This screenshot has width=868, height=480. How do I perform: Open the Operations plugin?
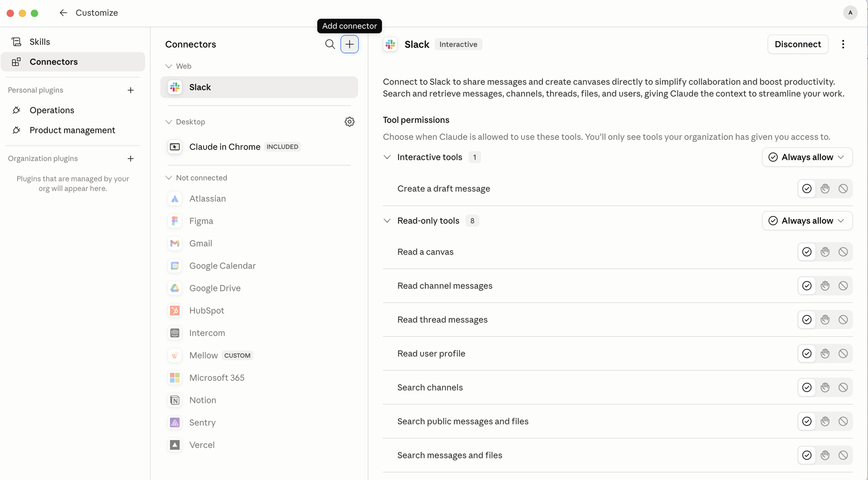pyautogui.click(x=73, y=110)
